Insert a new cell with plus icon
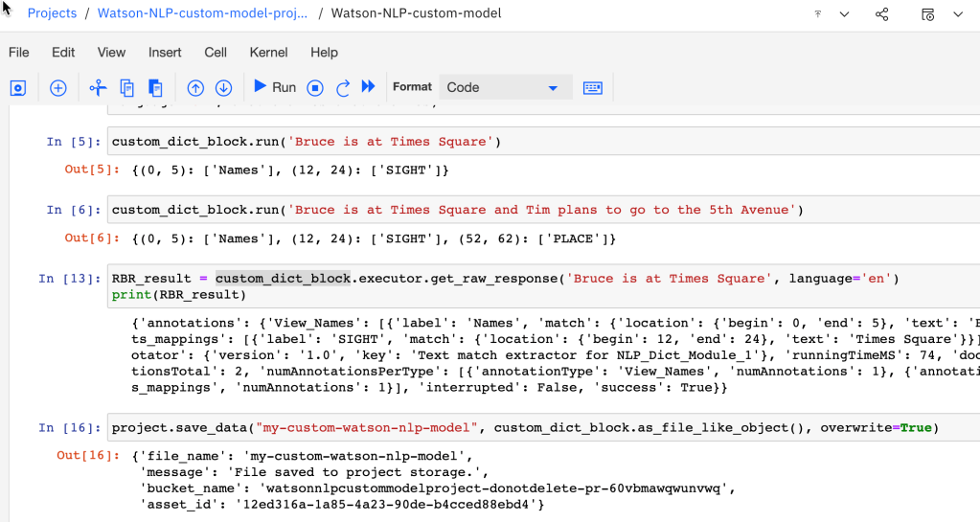 point(58,87)
